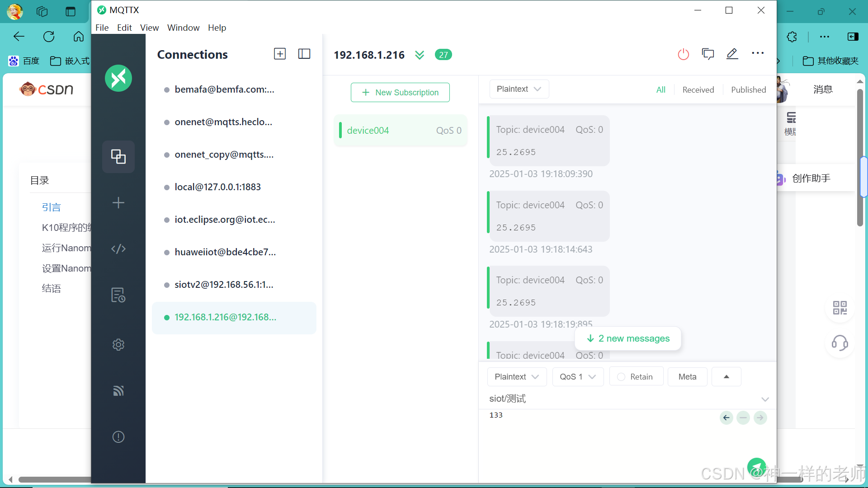Open the Script page icon
Screen dimensions: 868x488
point(118,249)
